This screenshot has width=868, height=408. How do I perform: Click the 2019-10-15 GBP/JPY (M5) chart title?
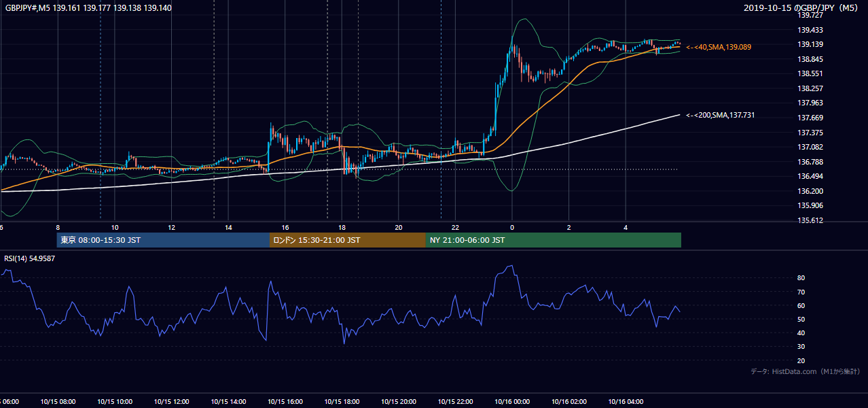tap(802, 8)
